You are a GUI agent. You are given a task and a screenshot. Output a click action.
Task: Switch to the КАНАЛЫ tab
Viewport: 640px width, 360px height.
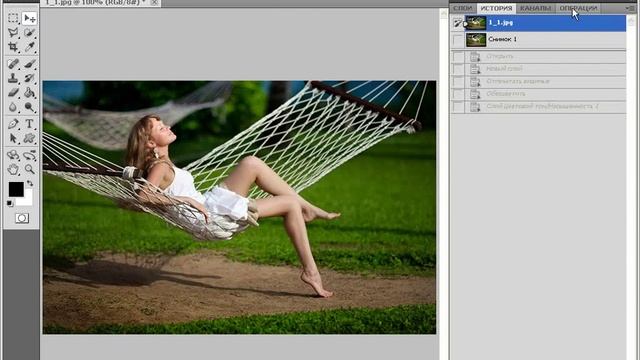click(535, 8)
